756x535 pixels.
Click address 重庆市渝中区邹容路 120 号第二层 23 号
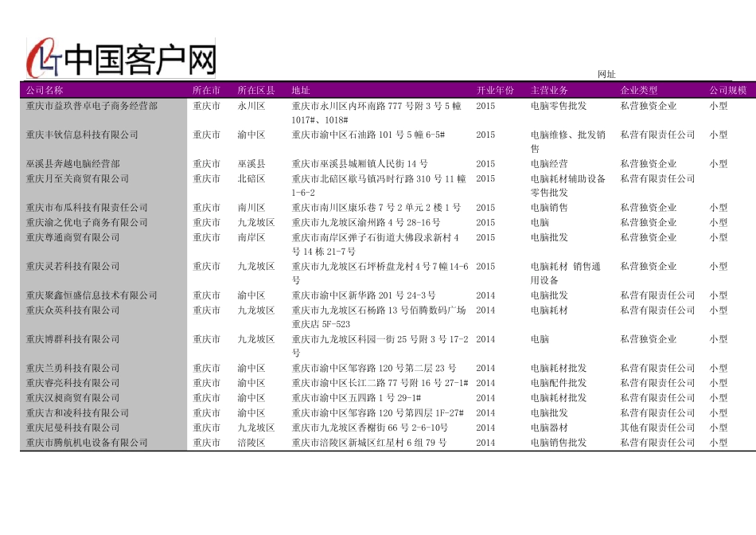tap(374, 368)
